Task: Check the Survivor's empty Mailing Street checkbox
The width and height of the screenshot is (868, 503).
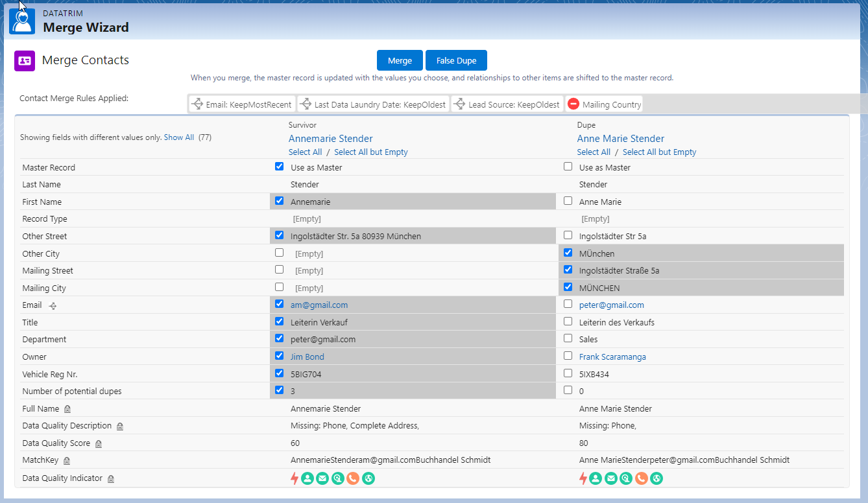Action: [279, 270]
